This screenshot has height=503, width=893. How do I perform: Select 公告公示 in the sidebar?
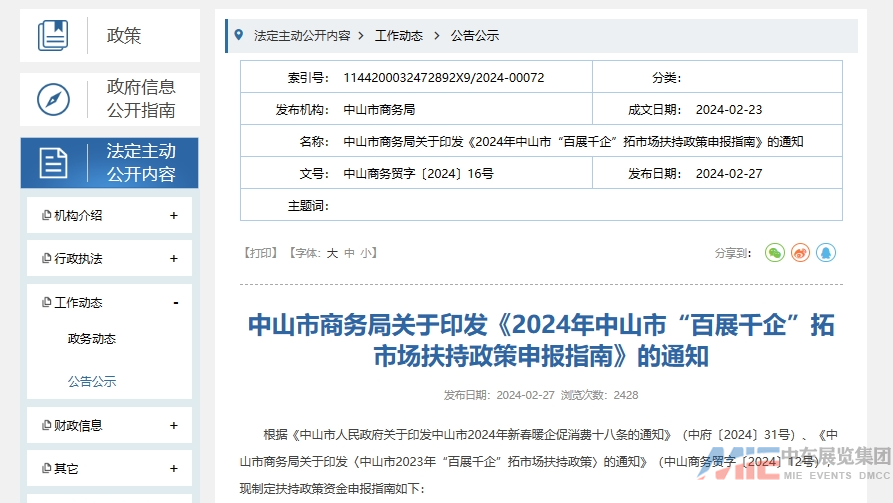(x=92, y=381)
